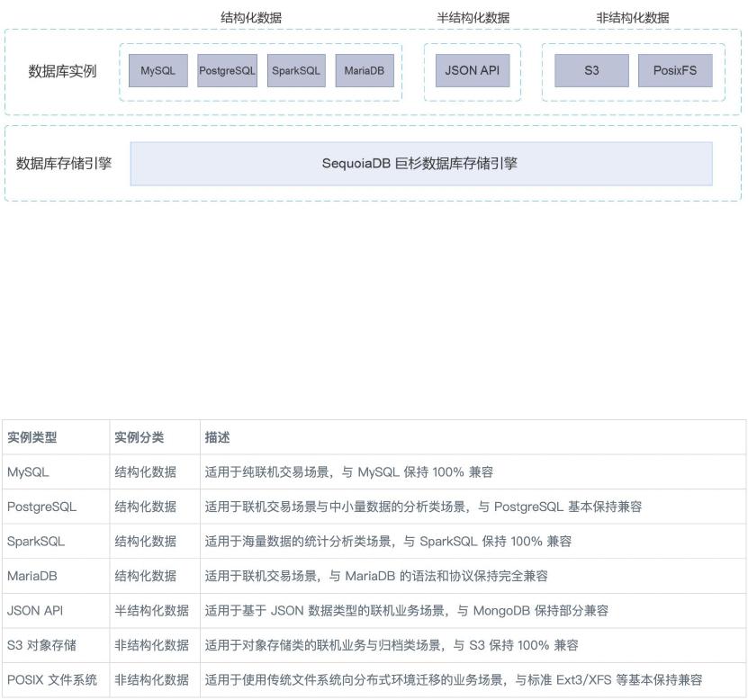Select the MariaDB instance box
The image size is (748, 700).
point(365,70)
